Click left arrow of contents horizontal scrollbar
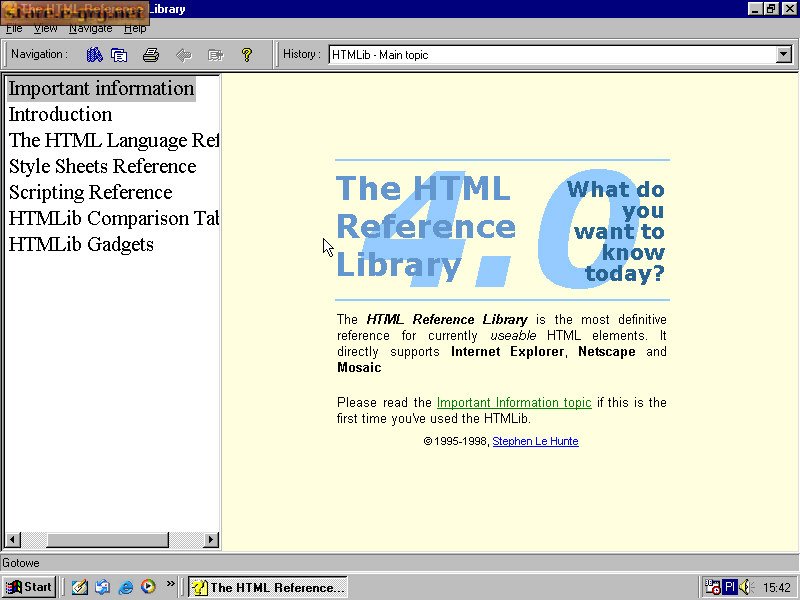 [x=13, y=539]
